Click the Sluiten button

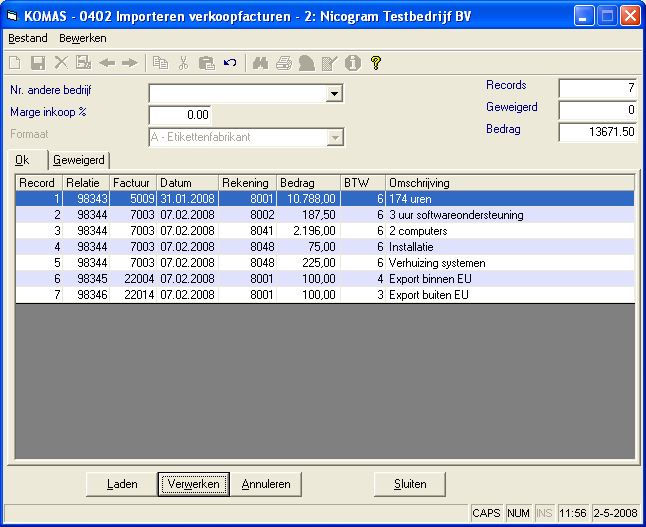pos(410,484)
